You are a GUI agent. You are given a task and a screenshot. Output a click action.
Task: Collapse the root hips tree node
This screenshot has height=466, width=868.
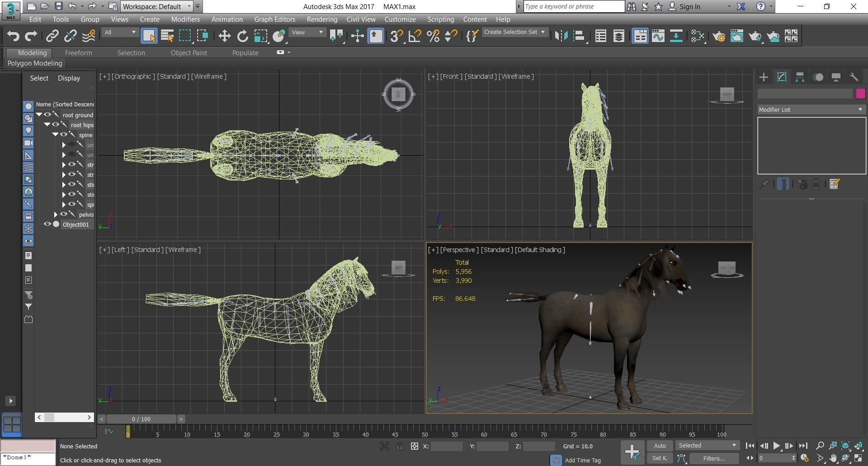[x=47, y=125]
